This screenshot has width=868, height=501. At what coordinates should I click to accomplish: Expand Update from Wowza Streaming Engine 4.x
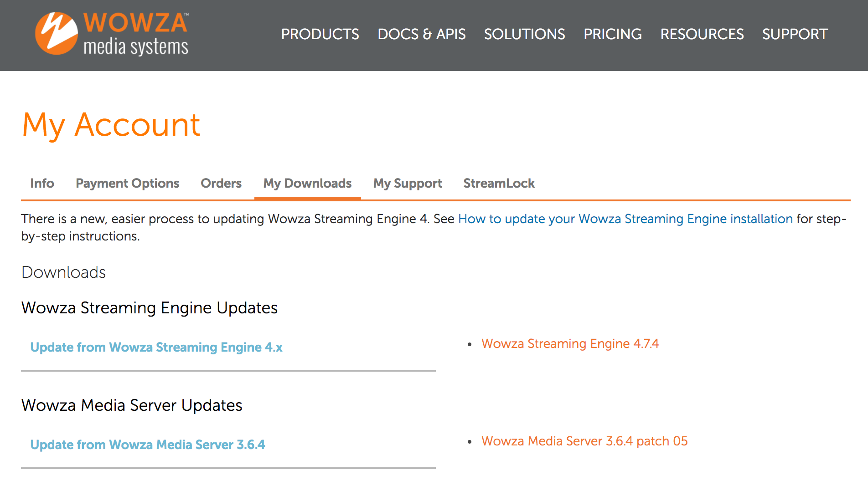pos(156,347)
